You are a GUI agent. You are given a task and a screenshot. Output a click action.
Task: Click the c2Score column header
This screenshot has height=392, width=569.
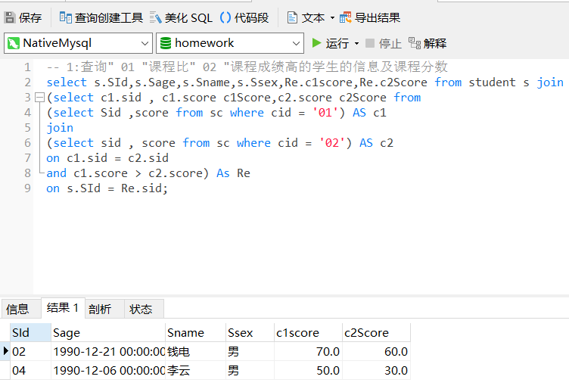[x=376, y=332]
